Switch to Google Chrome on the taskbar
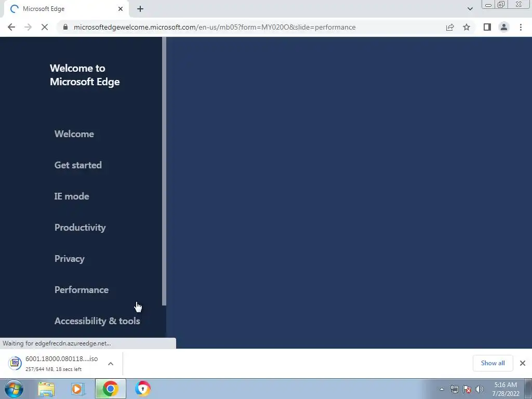532x399 pixels. (x=110, y=389)
